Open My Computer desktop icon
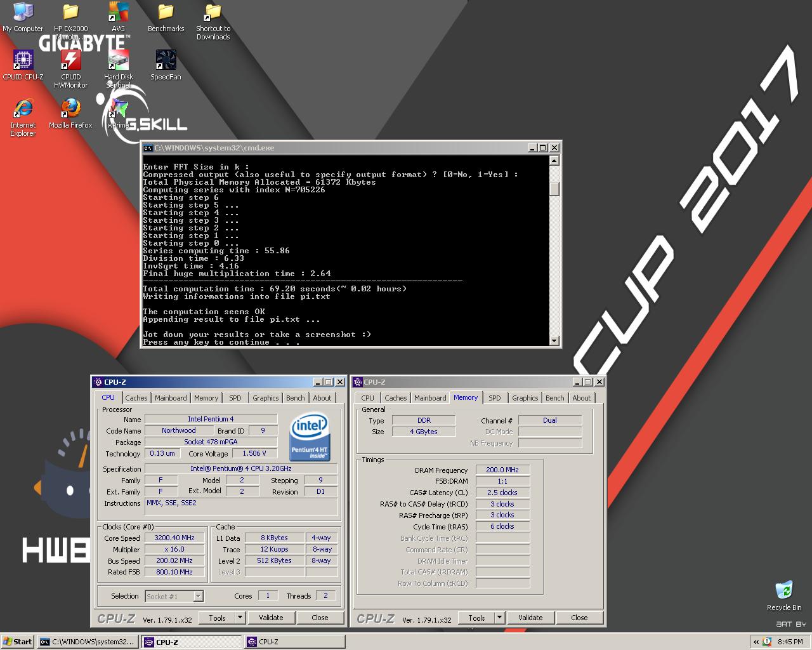Image resolution: width=812 pixels, height=650 pixels. tap(23, 17)
